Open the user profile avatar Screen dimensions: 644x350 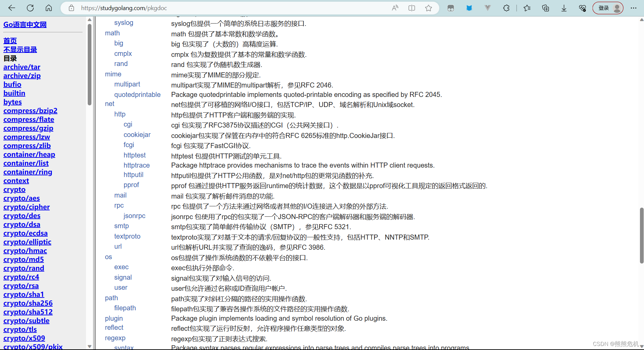(x=617, y=8)
